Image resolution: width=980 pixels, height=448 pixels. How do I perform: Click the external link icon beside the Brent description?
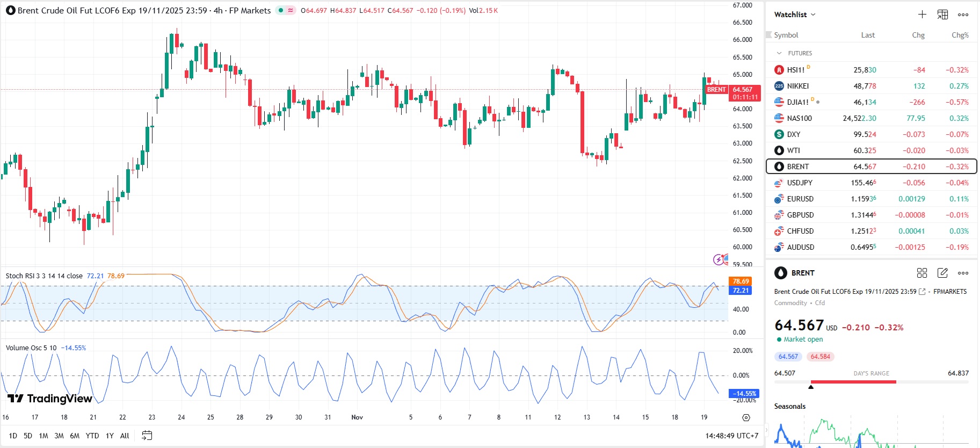coord(923,292)
